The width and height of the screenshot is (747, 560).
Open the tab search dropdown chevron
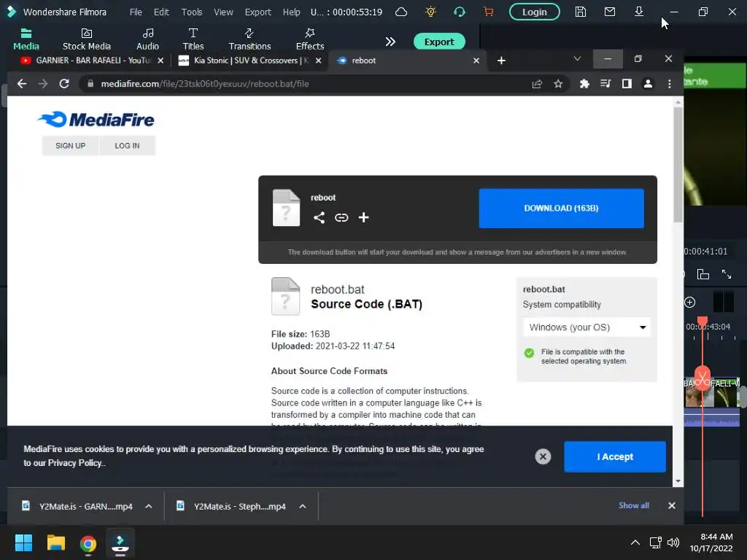[x=577, y=59]
